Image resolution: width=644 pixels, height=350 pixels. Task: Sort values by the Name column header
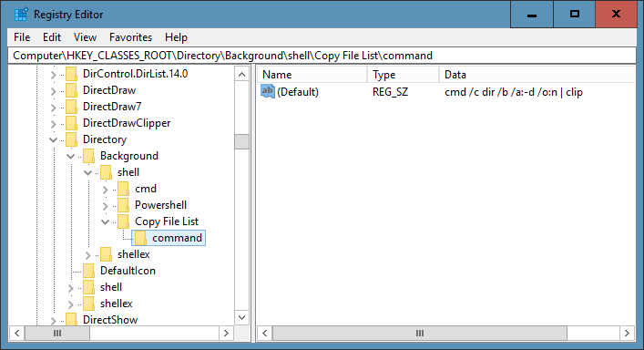click(312, 75)
